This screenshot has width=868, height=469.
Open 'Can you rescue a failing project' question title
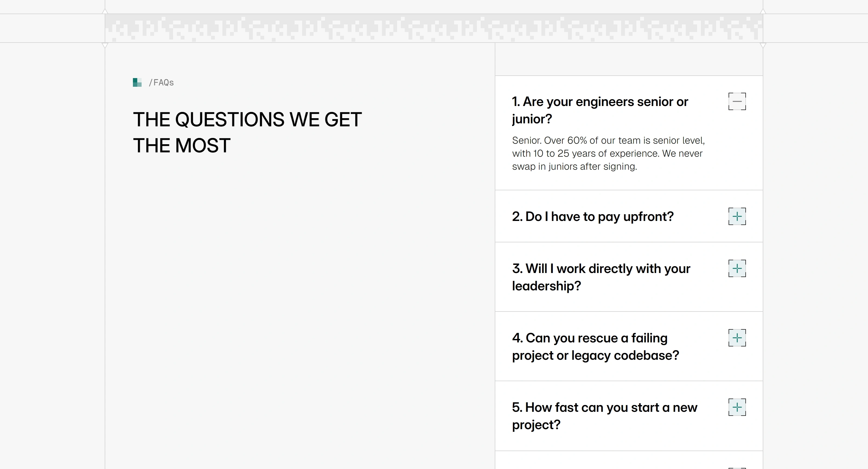coord(595,346)
